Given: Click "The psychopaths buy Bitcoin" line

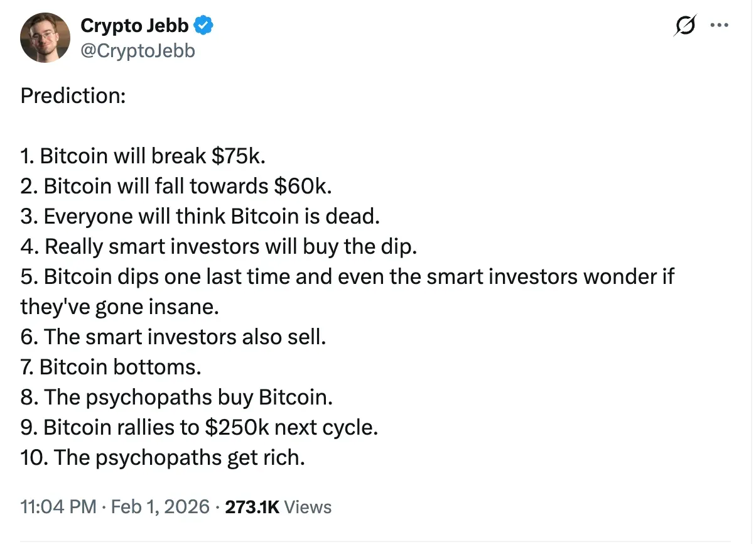Looking at the screenshot, I should (176, 397).
